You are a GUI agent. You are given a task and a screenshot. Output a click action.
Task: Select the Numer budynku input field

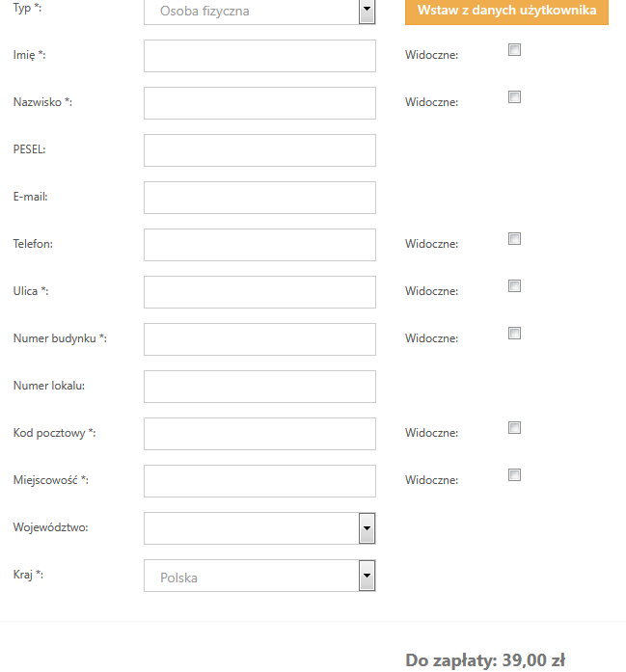point(259,339)
